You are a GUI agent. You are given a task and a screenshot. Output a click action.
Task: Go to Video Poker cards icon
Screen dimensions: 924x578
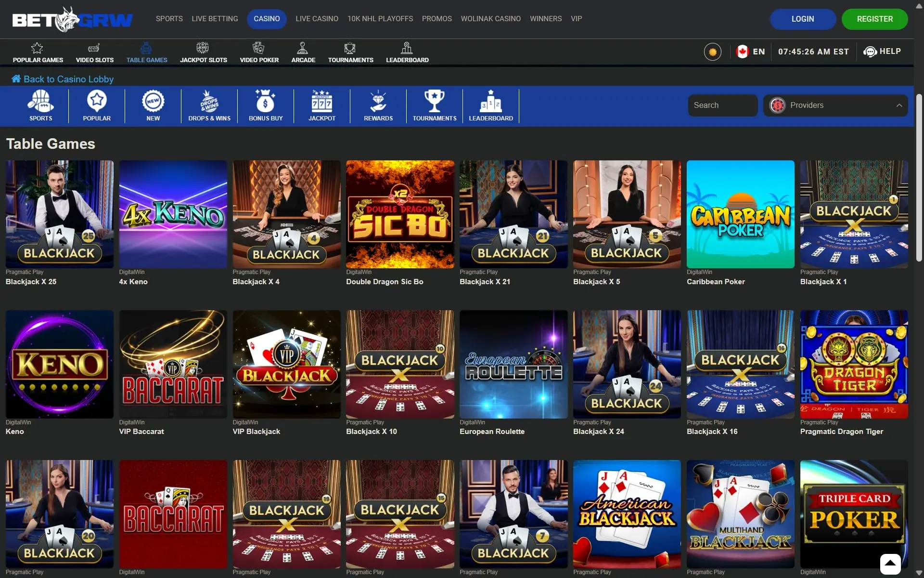point(258,48)
